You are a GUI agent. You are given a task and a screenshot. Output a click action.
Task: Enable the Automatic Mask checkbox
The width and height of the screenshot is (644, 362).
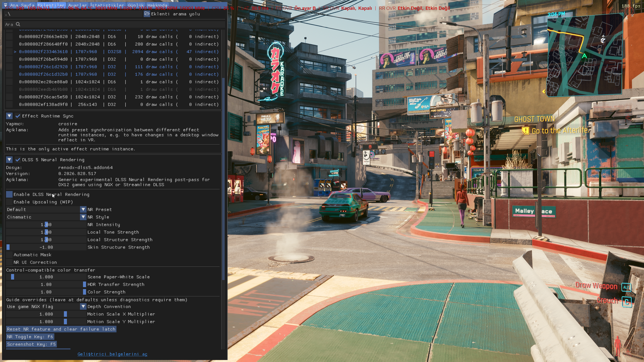pos(9,255)
